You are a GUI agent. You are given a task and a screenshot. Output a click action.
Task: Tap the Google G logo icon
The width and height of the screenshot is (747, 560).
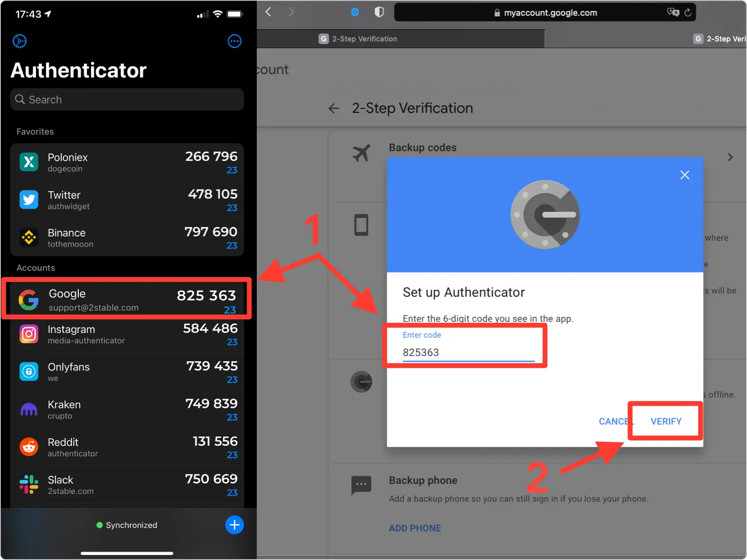[x=29, y=300]
